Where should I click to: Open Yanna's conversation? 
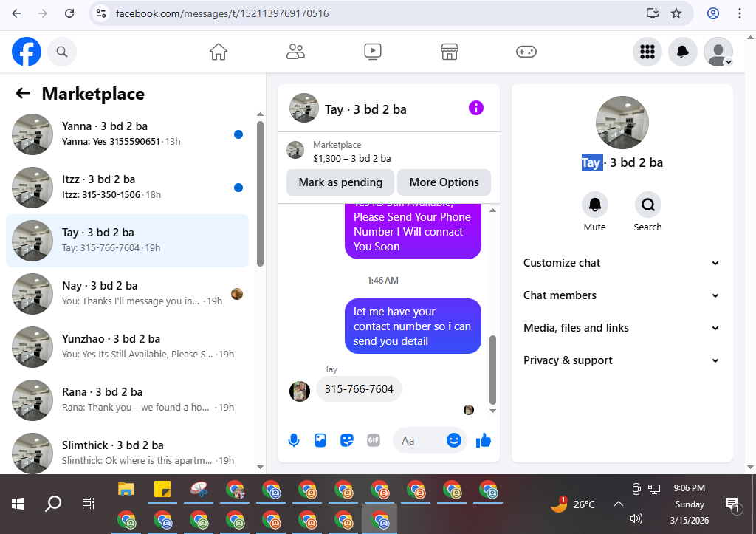click(127, 134)
